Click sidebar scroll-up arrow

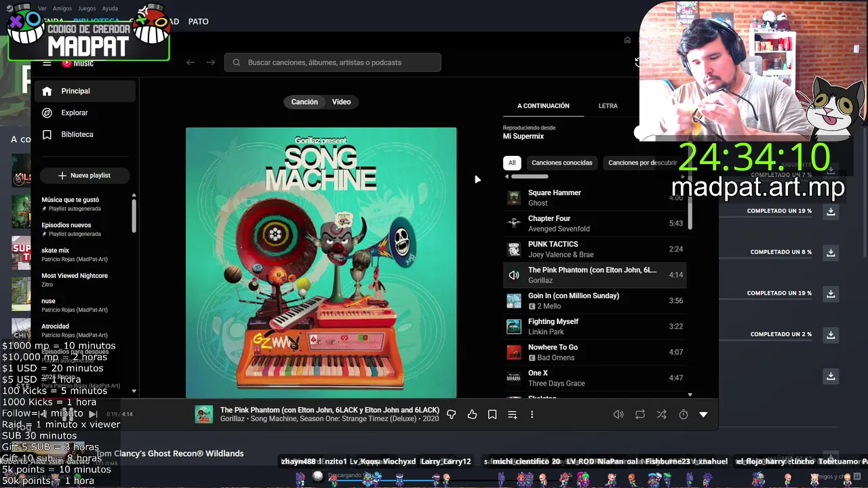coord(134,195)
